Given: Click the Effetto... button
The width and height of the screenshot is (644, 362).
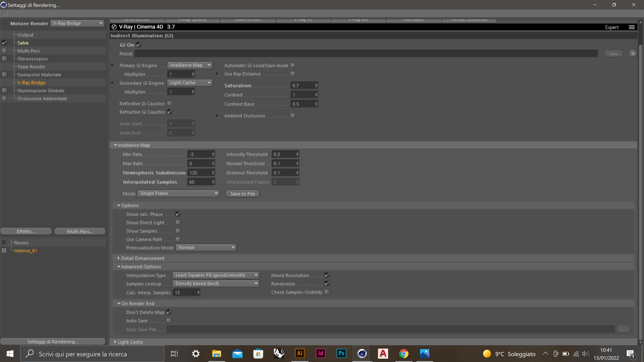Looking at the screenshot, I should pos(26,231).
